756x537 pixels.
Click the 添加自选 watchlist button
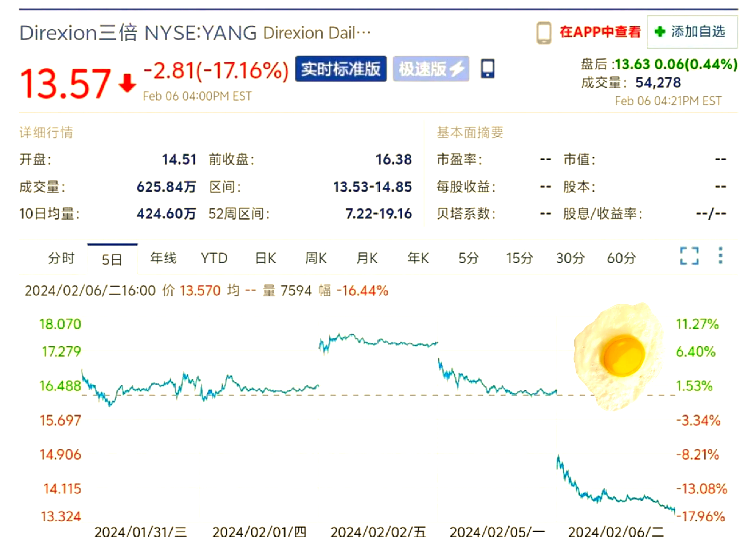698,31
